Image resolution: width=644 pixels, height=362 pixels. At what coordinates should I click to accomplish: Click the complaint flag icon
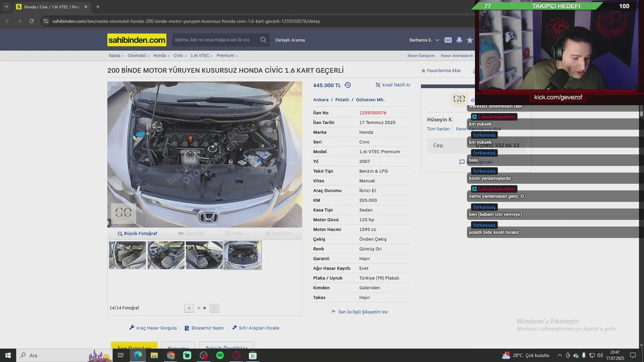coord(334,312)
